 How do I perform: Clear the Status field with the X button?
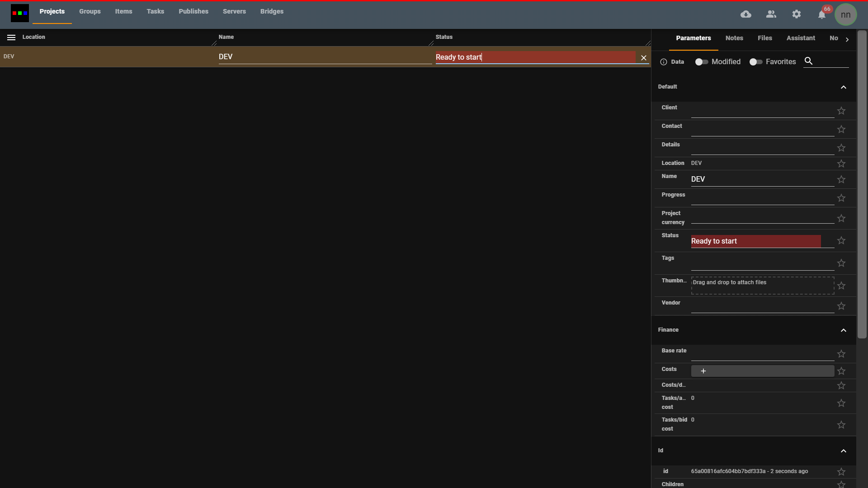click(x=643, y=57)
